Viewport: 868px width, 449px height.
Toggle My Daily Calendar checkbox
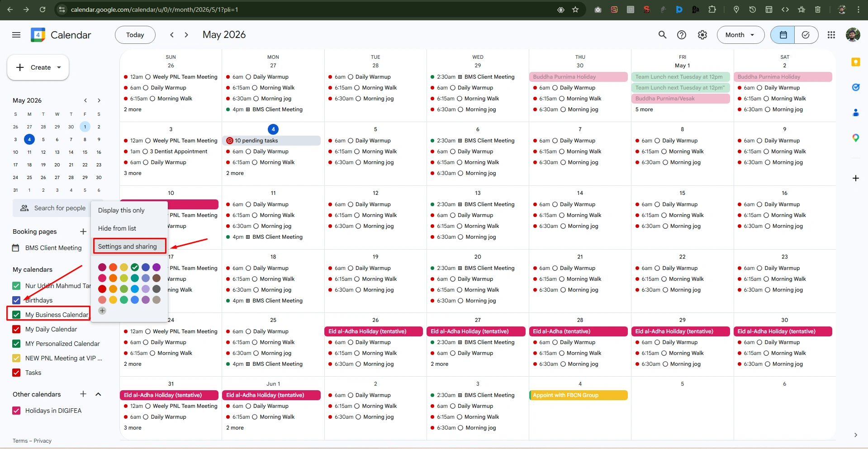pos(16,329)
